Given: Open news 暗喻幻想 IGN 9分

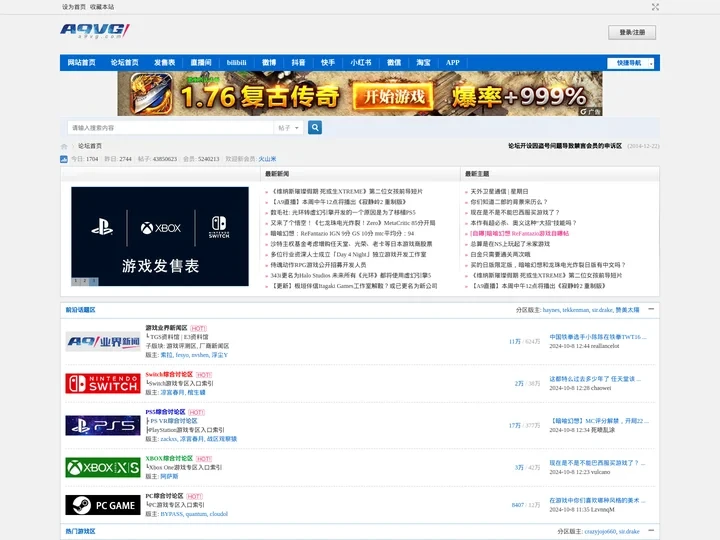Looking at the screenshot, I should pos(342,233).
